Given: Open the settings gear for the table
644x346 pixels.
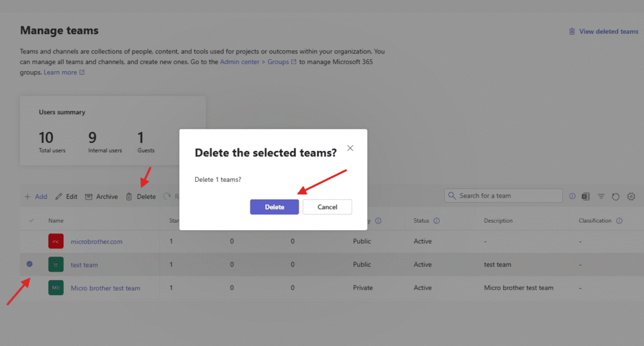Looking at the screenshot, I should [631, 196].
